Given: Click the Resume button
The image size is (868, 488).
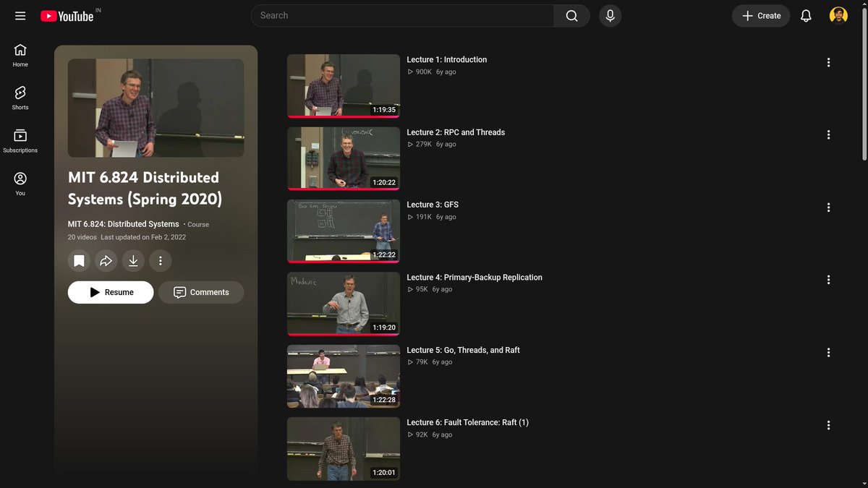Looking at the screenshot, I should [x=111, y=292].
